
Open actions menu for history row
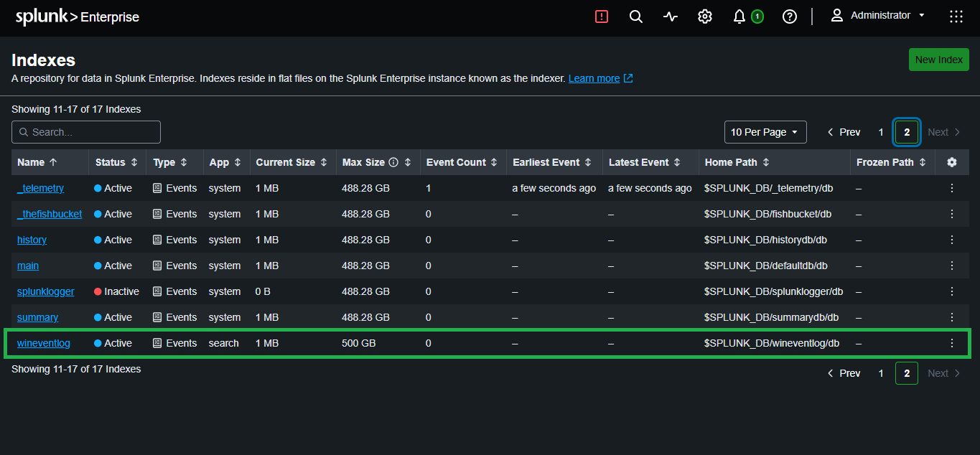952,240
